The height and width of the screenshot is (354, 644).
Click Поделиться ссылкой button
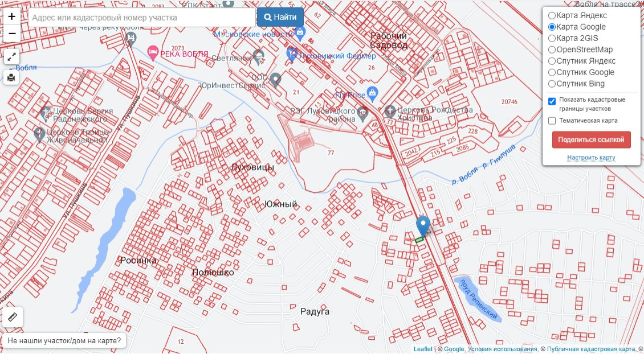click(x=591, y=140)
